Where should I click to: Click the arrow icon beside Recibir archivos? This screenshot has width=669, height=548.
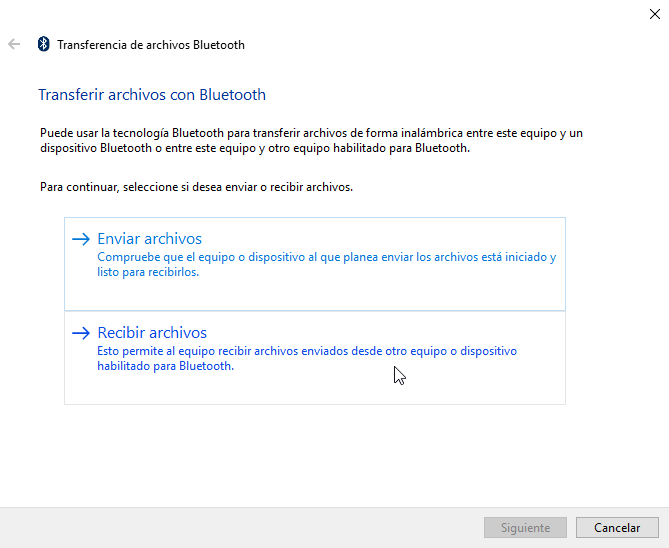coord(81,333)
